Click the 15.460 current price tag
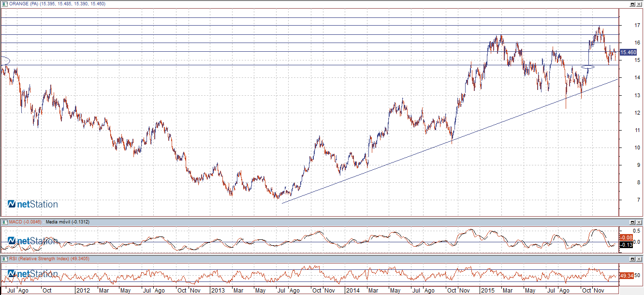The image size is (644, 295). [x=628, y=52]
